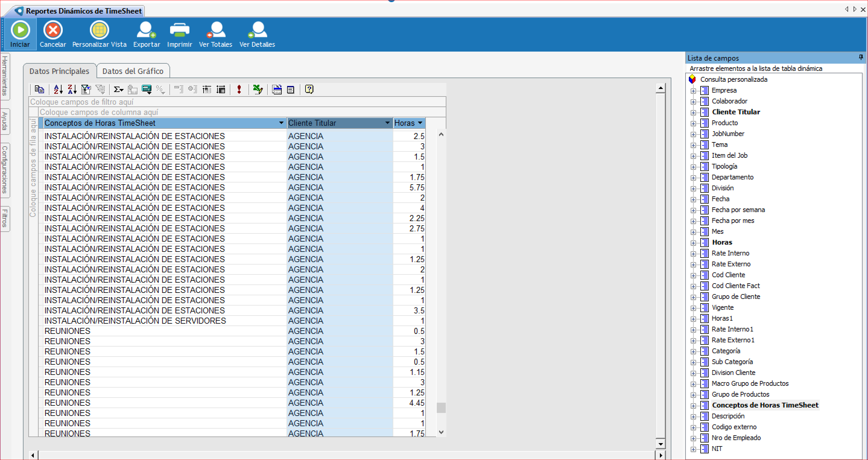This screenshot has width=868, height=460.
Task: Pin the Lista de campos panel
Action: tap(860, 58)
